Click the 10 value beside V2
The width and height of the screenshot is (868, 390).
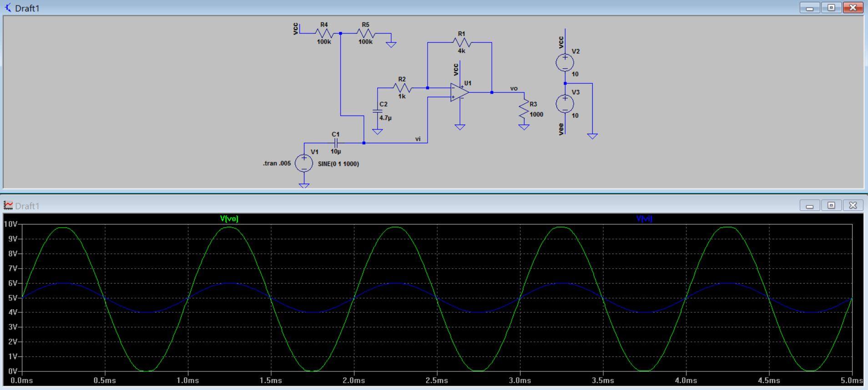575,74
